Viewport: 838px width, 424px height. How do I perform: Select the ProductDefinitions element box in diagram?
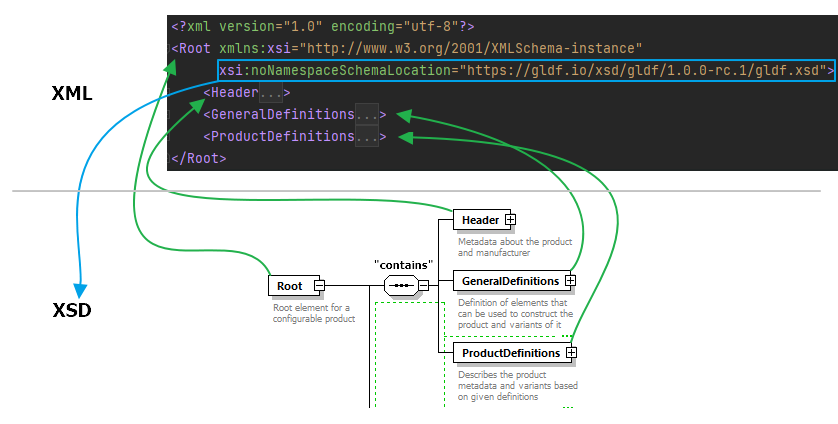511,353
